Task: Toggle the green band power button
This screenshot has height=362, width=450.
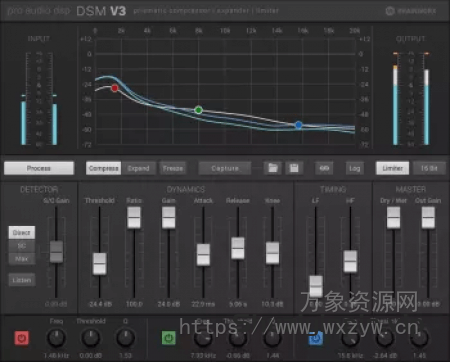Action: click(x=169, y=338)
